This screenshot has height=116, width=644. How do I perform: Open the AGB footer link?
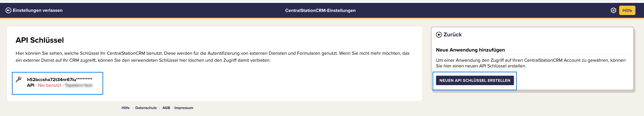point(166,108)
